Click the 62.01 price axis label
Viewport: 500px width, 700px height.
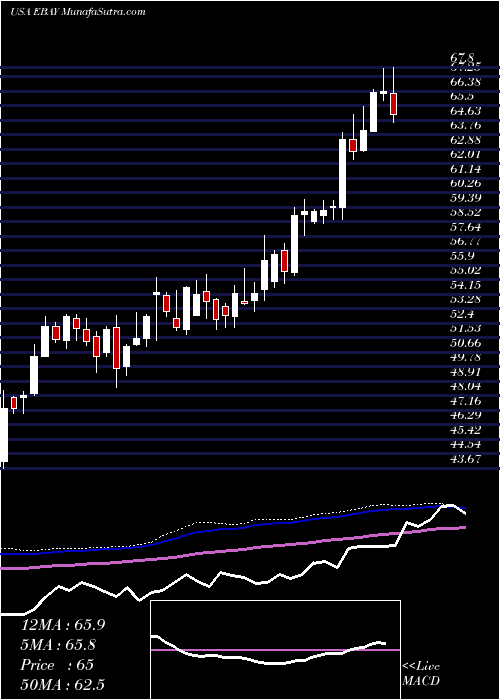click(466, 154)
